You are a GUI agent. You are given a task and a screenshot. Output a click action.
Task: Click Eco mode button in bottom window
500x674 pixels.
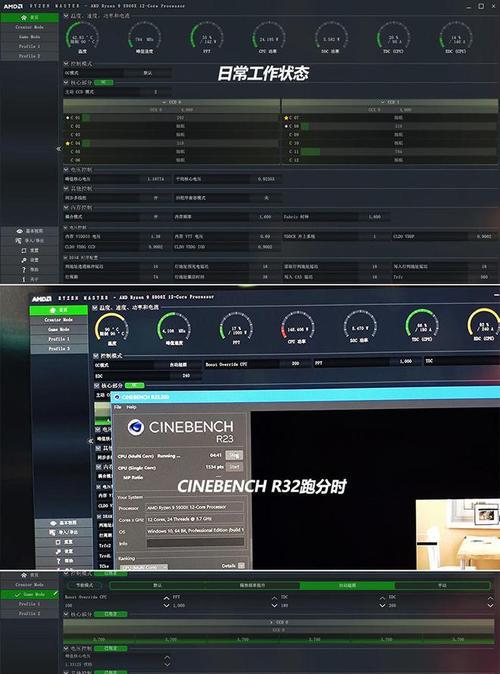click(x=84, y=585)
